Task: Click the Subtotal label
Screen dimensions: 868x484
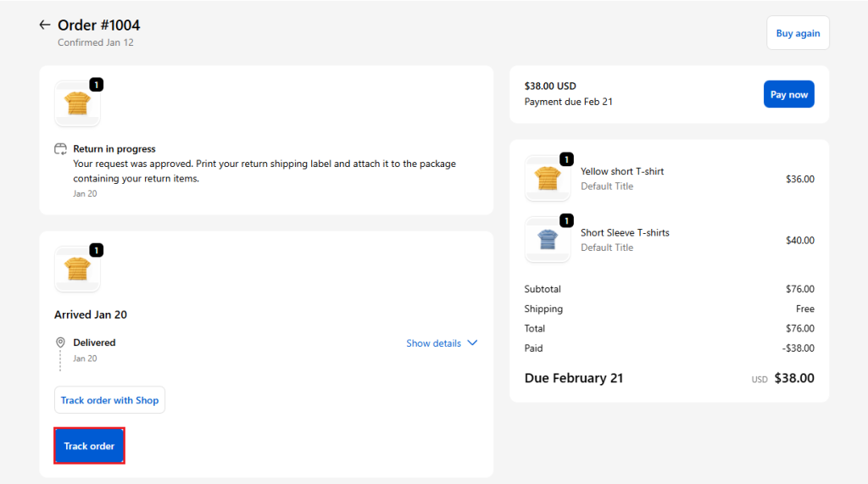Action: point(542,289)
